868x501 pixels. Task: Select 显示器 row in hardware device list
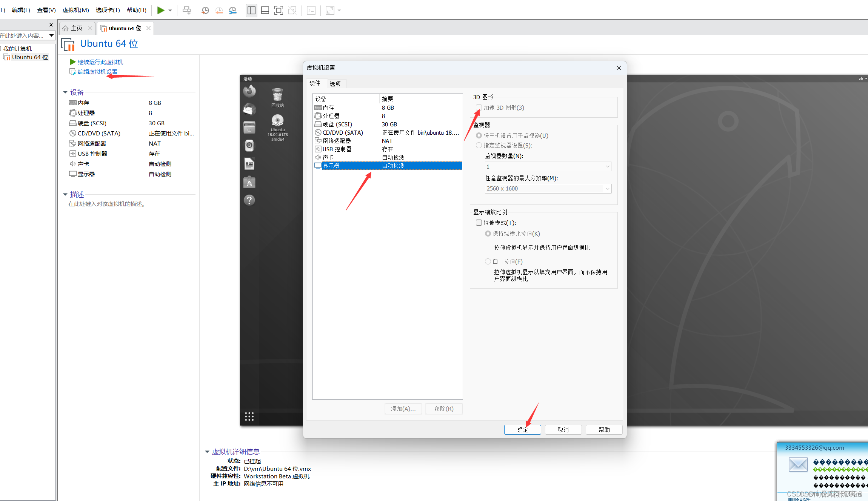click(388, 166)
